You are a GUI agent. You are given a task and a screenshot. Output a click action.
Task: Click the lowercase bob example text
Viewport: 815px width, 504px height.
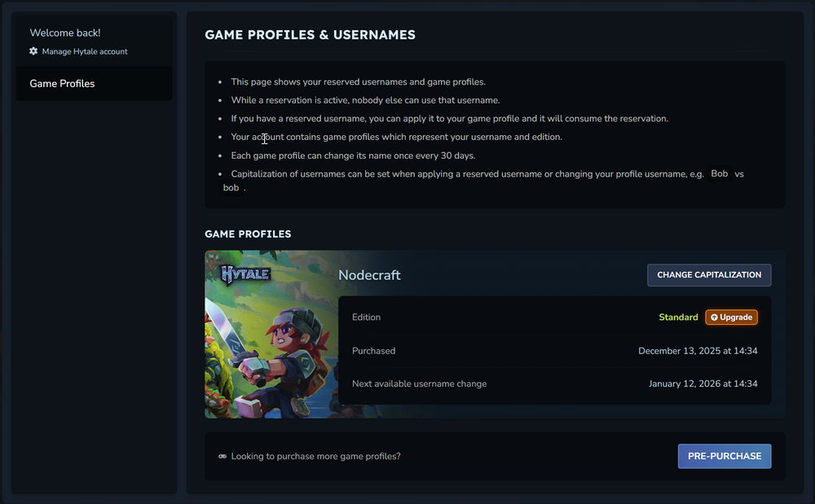click(231, 187)
